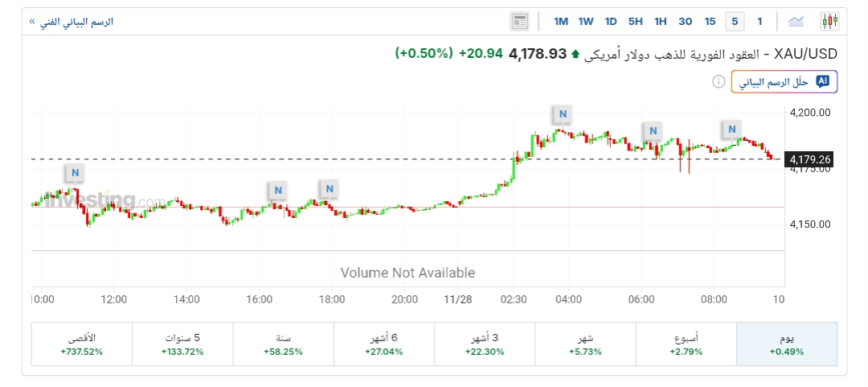Open news marker near 04:00 at chart peak
Image resolution: width=868 pixels, height=387 pixels.
(x=563, y=114)
